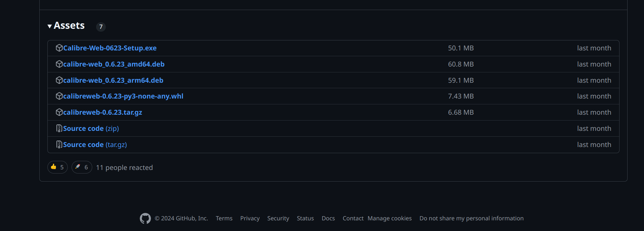Image resolution: width=644 pixels, height=231 pixels.
Task: Toggle the thumbs up reaction
Action: click(x=57, y=167)
